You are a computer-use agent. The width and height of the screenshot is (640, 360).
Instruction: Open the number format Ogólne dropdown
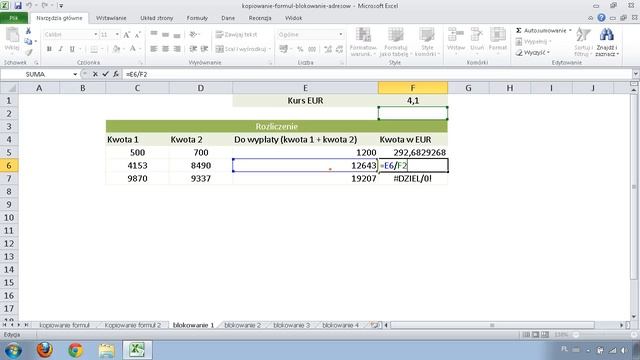coord(340,35)
